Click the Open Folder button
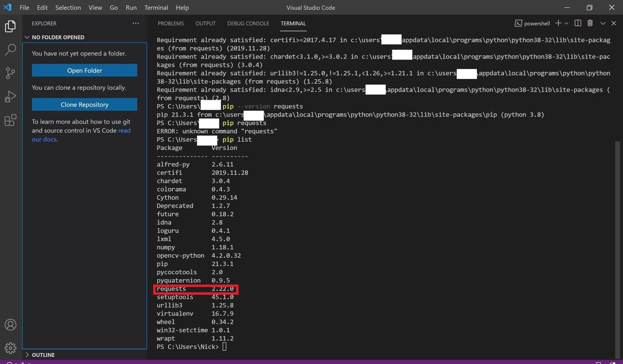 click(x=85, y=71)
